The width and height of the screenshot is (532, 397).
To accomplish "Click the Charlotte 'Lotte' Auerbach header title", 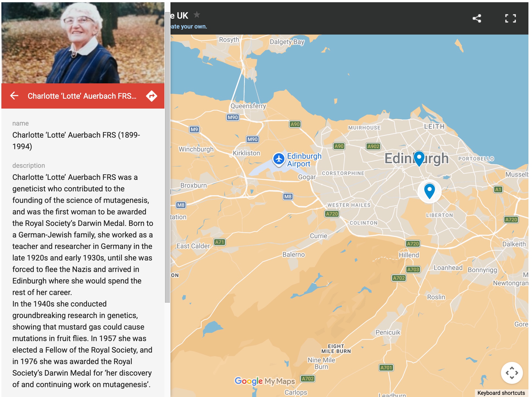I will (x=82, y=96).
